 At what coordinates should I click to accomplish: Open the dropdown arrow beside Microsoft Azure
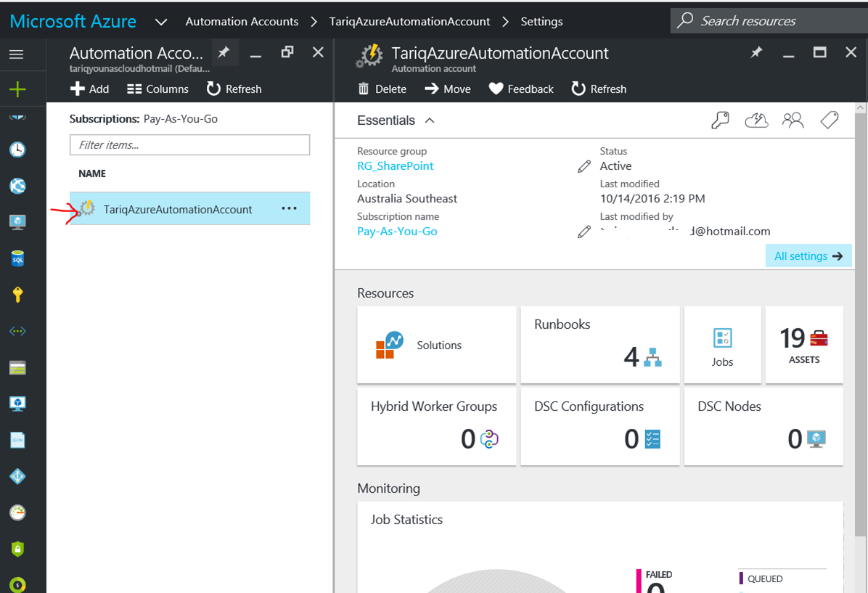[161, 23]
